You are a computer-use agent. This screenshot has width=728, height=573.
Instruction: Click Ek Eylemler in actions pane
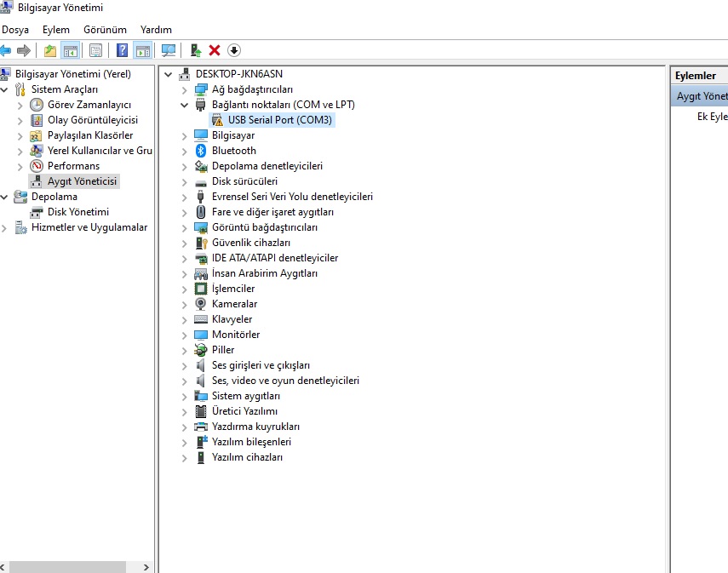coord(712,116)
